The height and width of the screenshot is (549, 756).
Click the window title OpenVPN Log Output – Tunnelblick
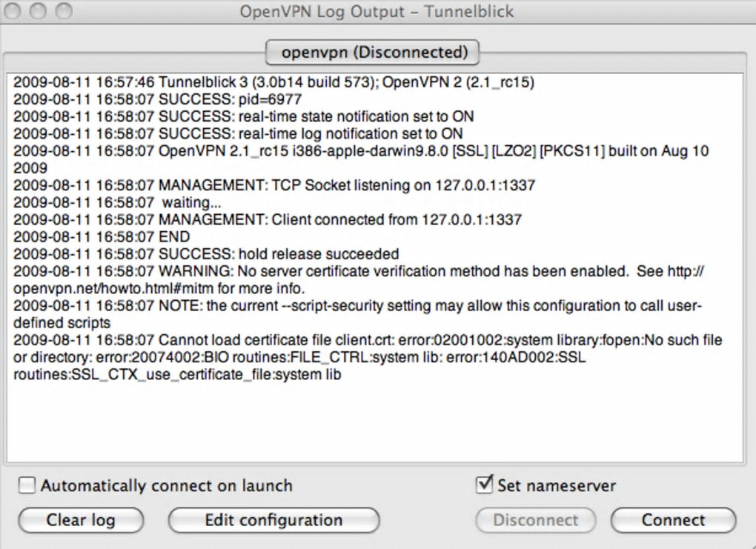point(377,12)
